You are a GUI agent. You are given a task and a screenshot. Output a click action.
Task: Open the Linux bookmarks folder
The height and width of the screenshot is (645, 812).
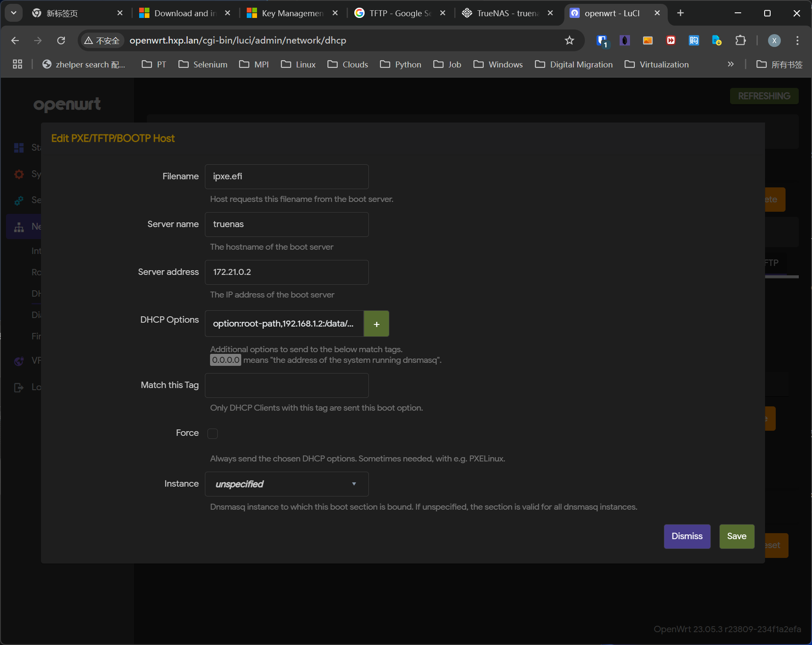(298, 64)
